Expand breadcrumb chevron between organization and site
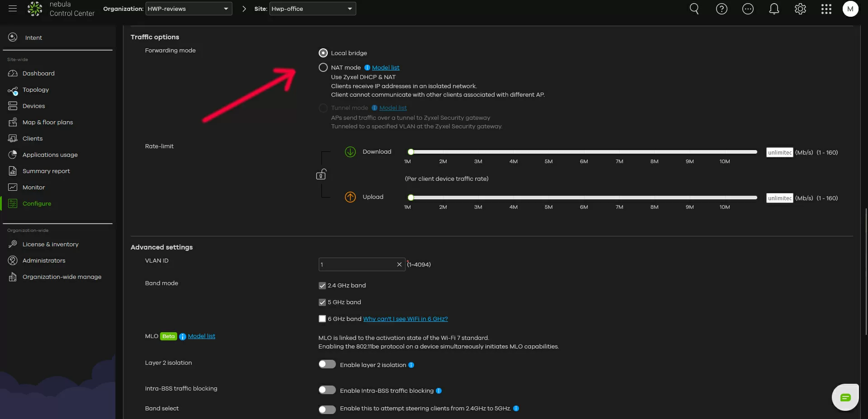The height and width of the screenshot is (419, 868). tap(244, 9)
